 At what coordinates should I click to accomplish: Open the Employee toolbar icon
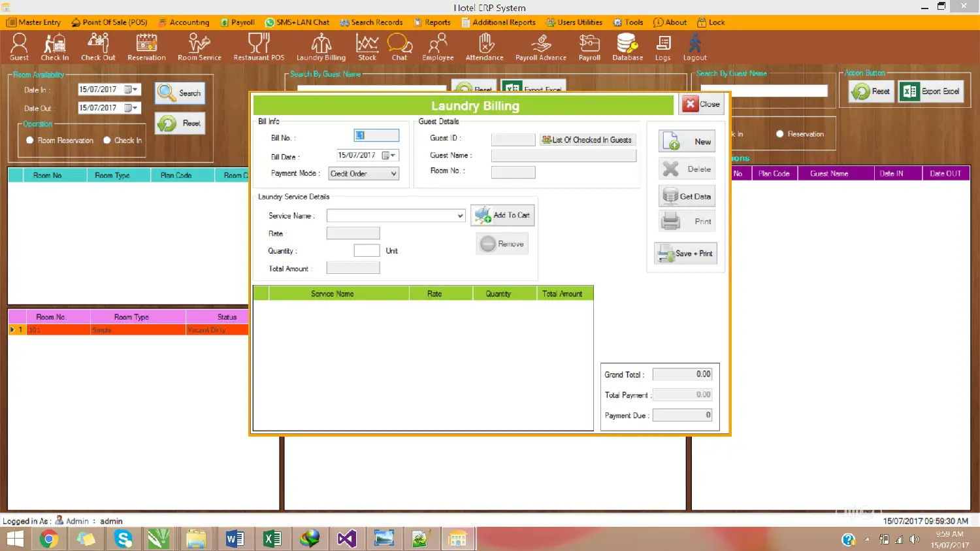click(x=438, y=46)
